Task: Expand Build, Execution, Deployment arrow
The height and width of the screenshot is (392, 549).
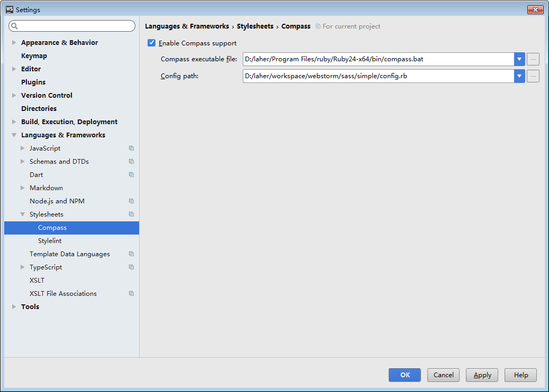Action: click(14, 122)
